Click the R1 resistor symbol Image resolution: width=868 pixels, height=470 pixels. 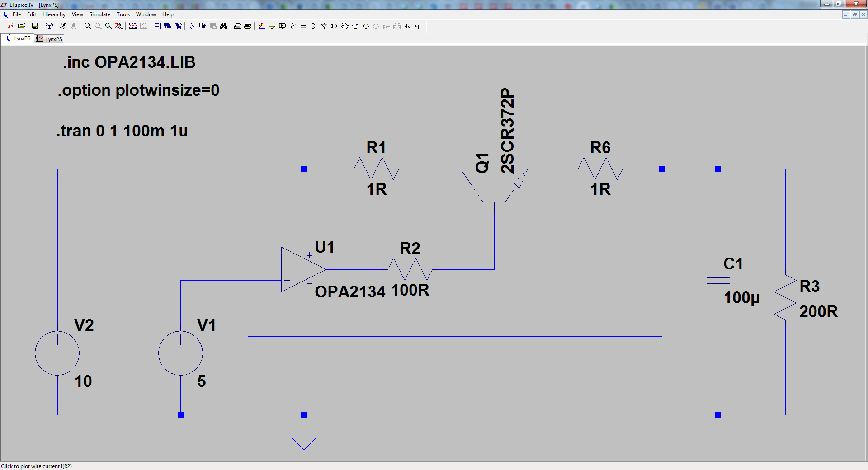(x=376, y=169)
